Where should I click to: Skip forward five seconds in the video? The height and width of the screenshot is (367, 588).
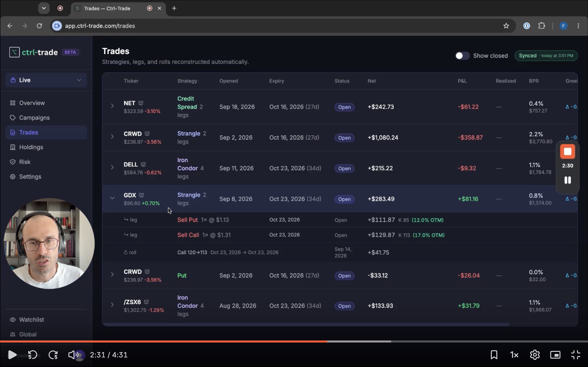(53, 355)
